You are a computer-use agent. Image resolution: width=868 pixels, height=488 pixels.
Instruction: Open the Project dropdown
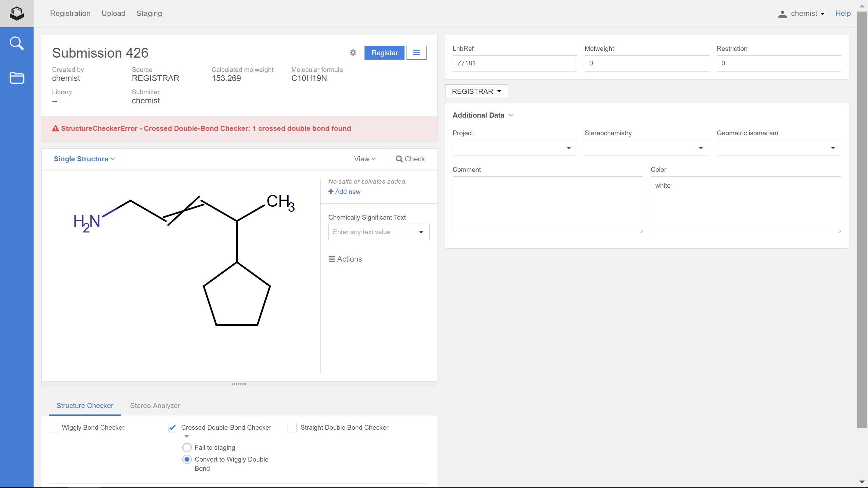pos(515,148)
